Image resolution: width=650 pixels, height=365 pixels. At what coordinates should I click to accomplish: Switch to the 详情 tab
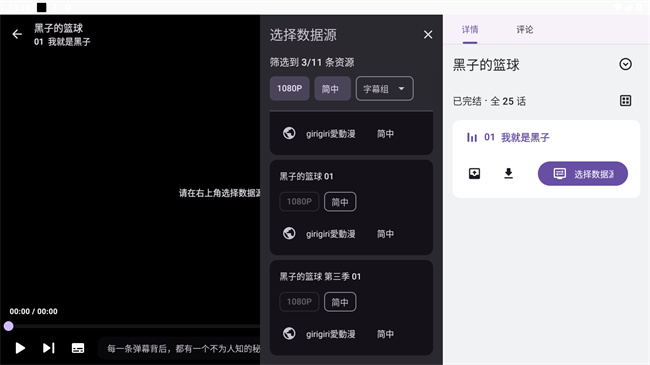[470, 30]
